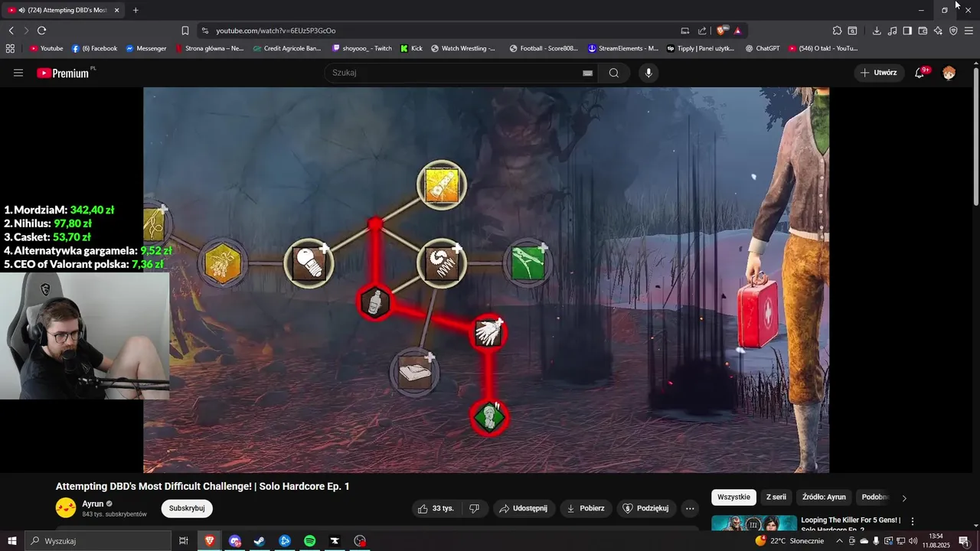Bookmark this page
Screen dimensions: 980x551
click(185, 31)
